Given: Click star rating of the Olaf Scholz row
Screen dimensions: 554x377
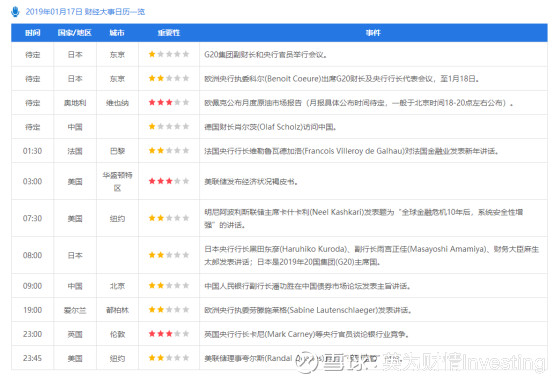Looking at the screenshot, I should pyautogui.click(x=169, y=126).
